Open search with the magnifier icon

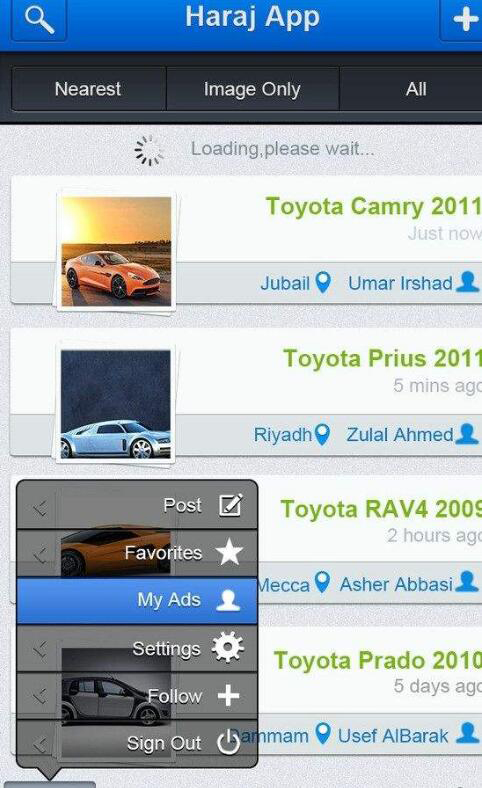tap(39, 21)
